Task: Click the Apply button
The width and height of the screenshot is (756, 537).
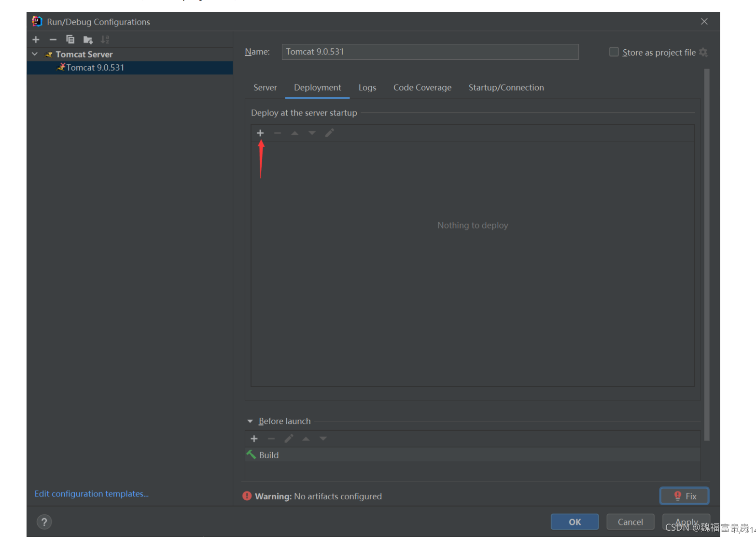Action: tap(686, 522)
